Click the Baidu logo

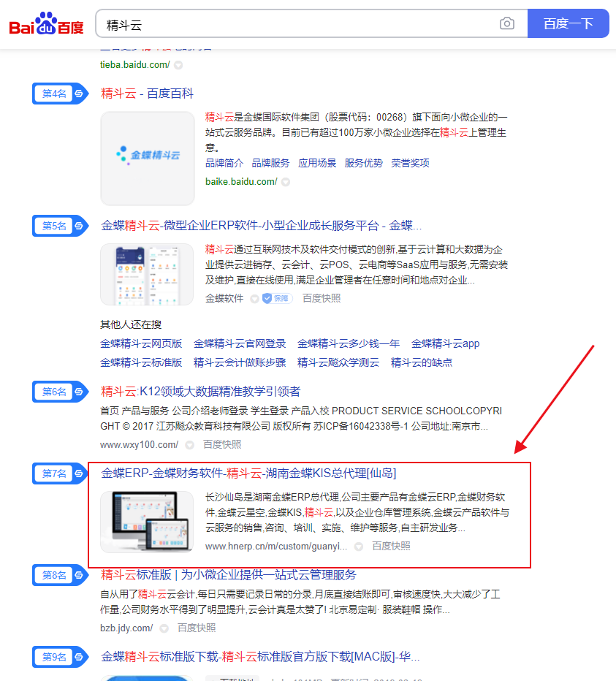46,23
